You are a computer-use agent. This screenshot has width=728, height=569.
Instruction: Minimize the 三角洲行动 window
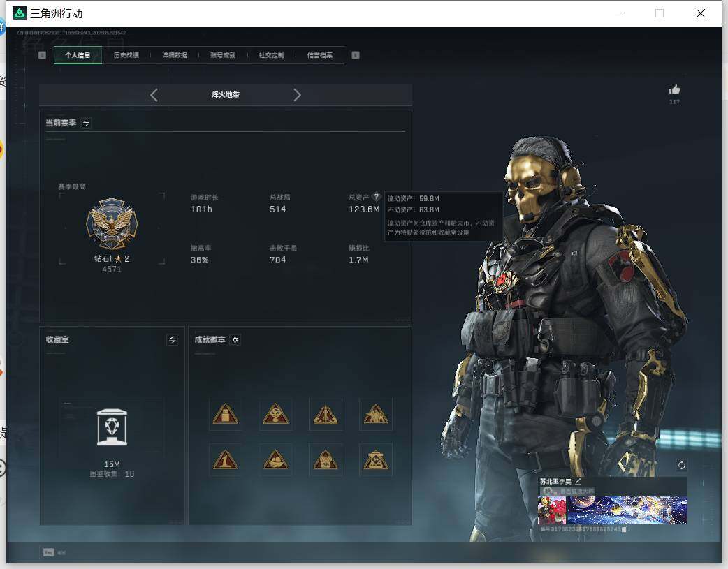pyautogui.click(x=619, y=13)
